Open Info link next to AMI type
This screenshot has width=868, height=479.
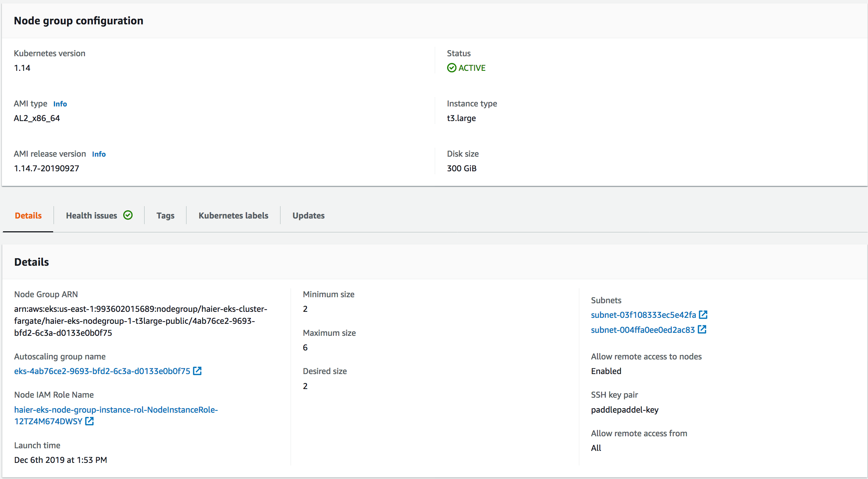coord(60,104)
